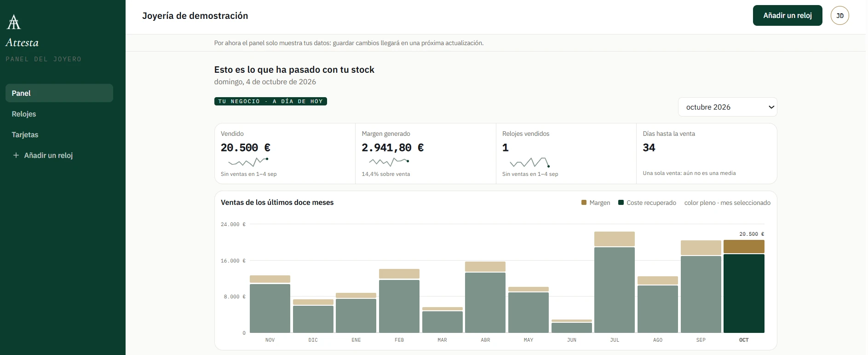Open the JD user avatar
The height and width of the screenshot is (355, 868).
[839, 16]
